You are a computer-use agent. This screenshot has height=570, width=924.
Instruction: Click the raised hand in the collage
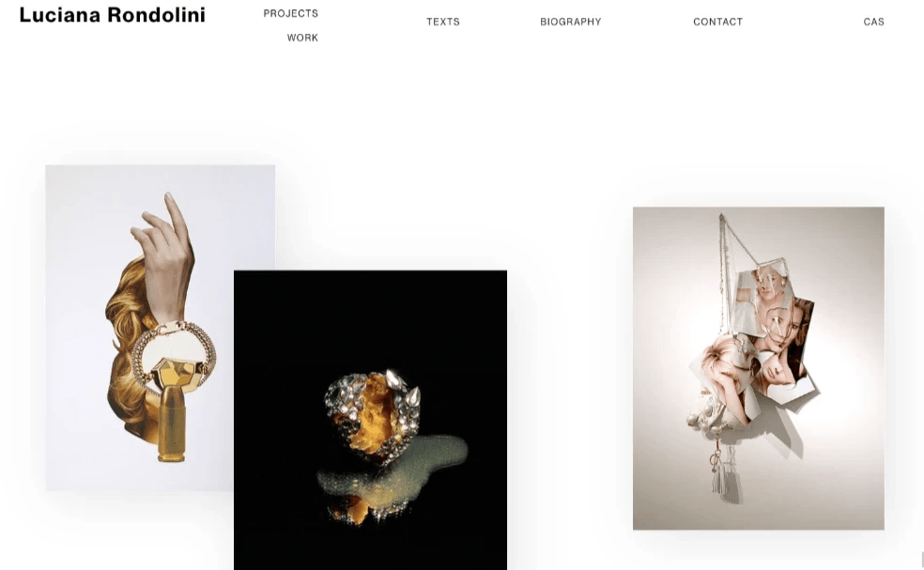click(x=165, y=256)
